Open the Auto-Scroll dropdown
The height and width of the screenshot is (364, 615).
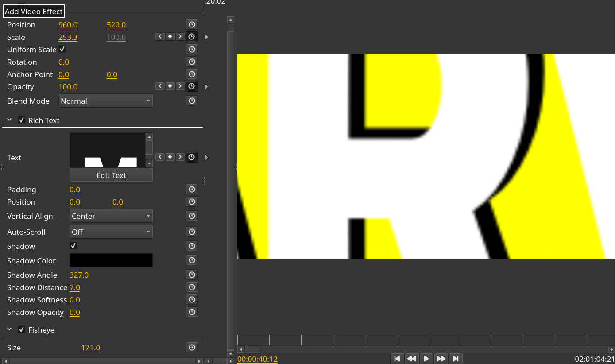(x=111, y=232)
